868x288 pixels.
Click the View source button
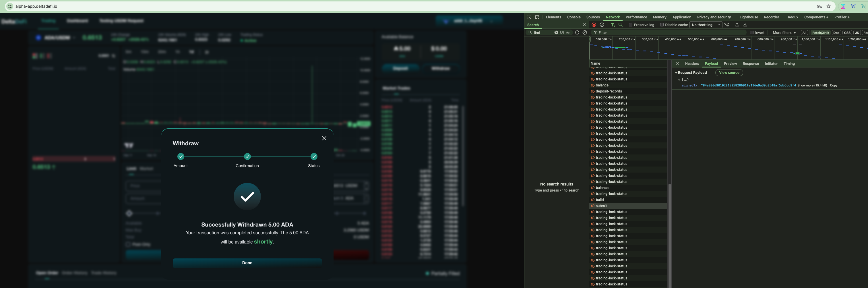(x=729, y=73)
